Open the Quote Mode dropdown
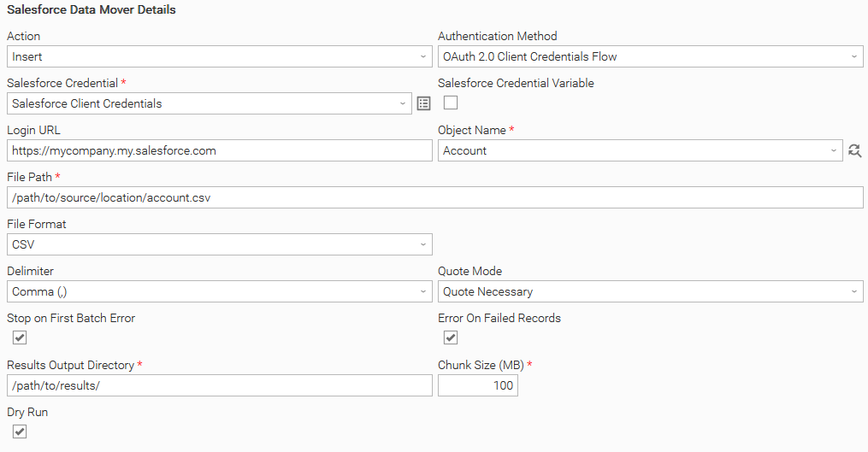This screenshot has width=868, height=452. pos(651,291)
